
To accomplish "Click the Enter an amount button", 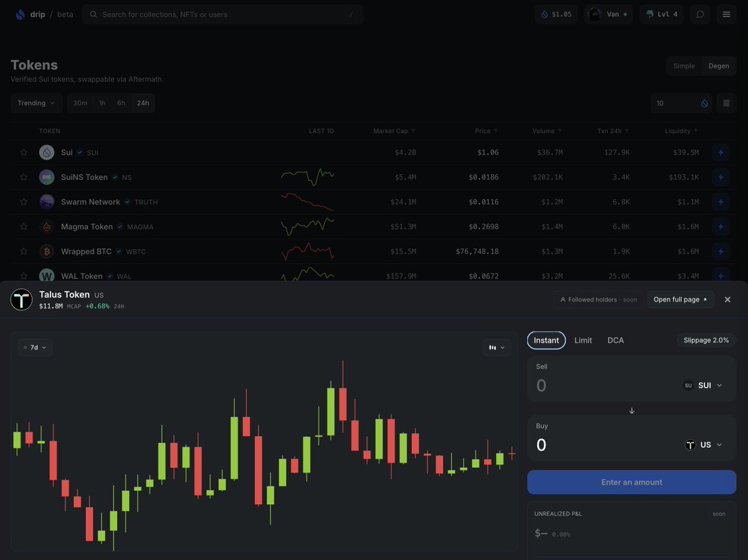I will click(x=632, y=482).
